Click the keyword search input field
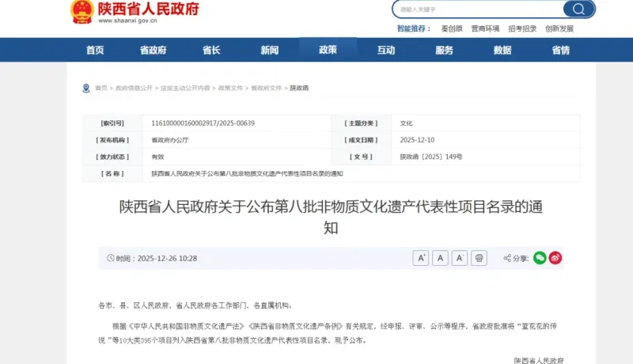The width and height of the screenshot is (633, 364). (x=475, y=9)
